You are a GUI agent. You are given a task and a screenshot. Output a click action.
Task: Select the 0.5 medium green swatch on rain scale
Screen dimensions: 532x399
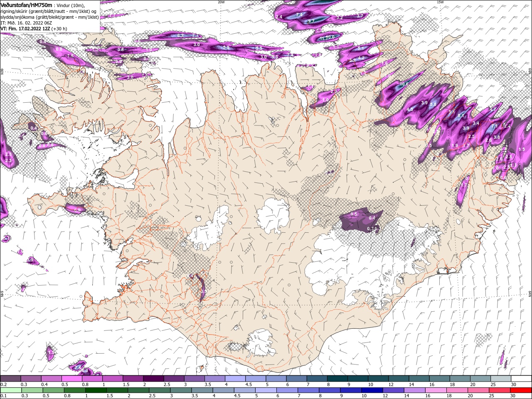coord(53,390)
